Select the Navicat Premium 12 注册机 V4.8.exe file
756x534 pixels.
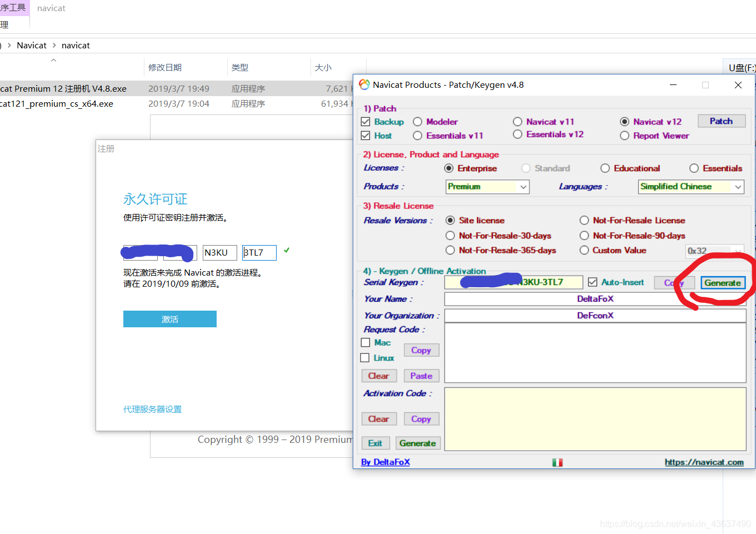[63, 89]
